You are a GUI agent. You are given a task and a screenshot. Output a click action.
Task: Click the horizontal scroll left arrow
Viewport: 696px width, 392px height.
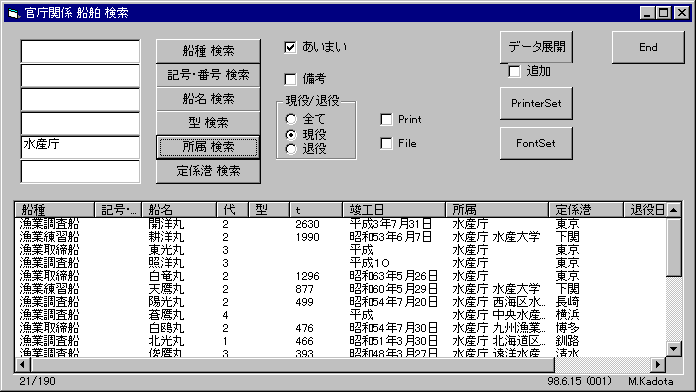pos(22,365)
